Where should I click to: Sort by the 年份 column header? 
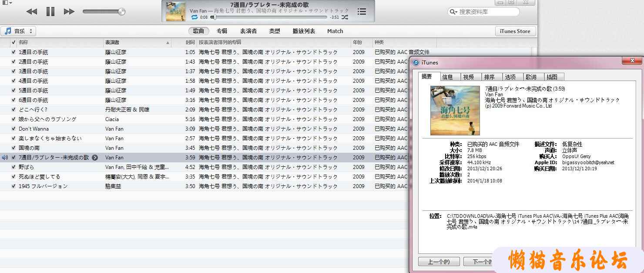coord(362,42)
